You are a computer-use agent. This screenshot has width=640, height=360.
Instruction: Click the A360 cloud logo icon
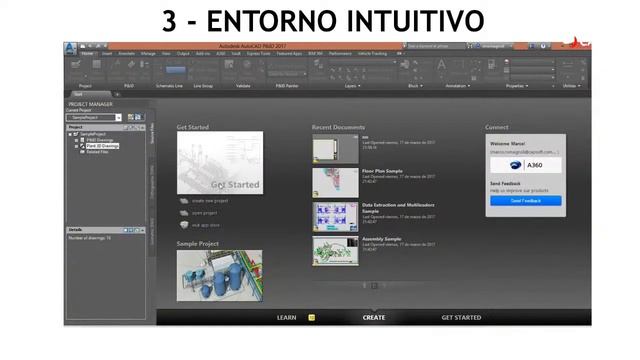click(x=515, y=165)
